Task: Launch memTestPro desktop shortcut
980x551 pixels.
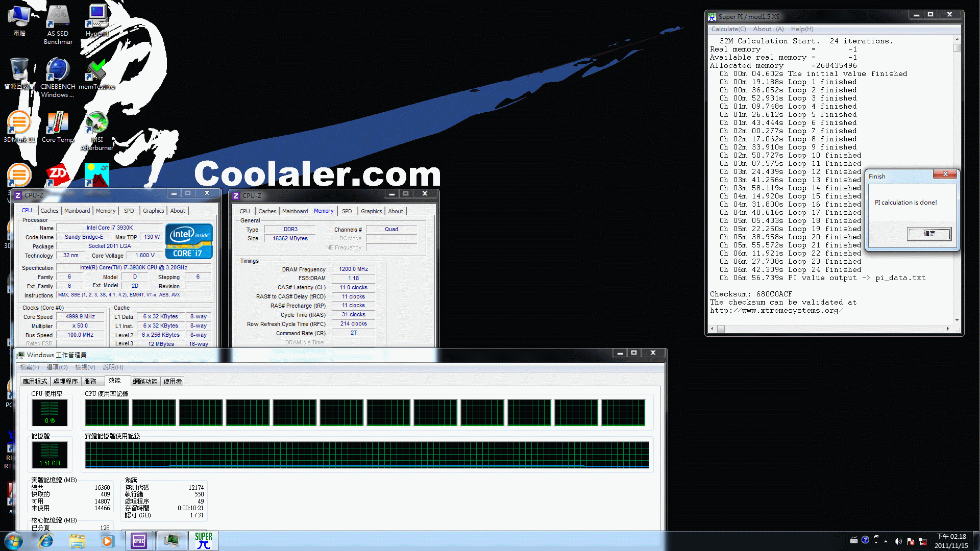Action: (x=96, y=74)
